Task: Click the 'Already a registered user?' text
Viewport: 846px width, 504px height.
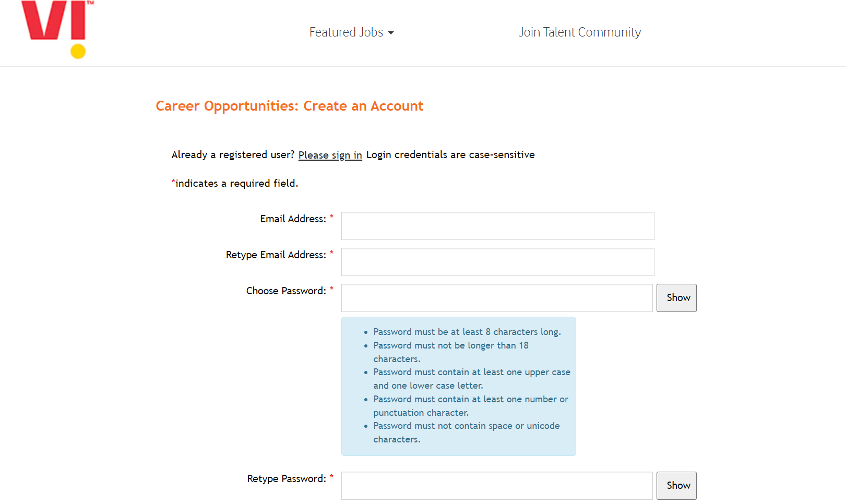Action: 233,155
